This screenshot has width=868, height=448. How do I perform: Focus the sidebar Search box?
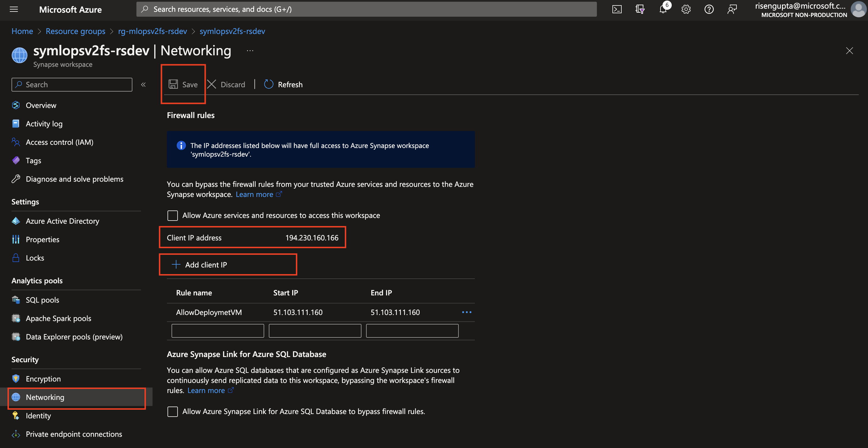coord(72,85)
